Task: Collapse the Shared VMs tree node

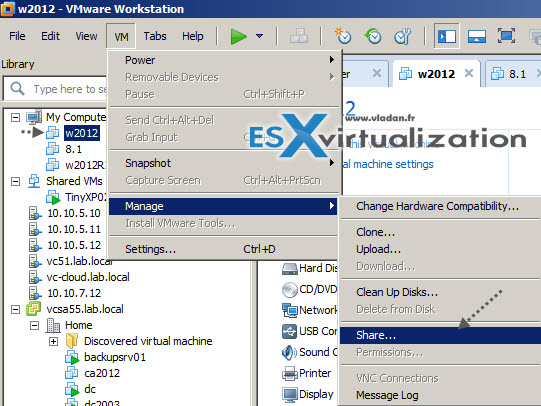Action: point(15,181)
